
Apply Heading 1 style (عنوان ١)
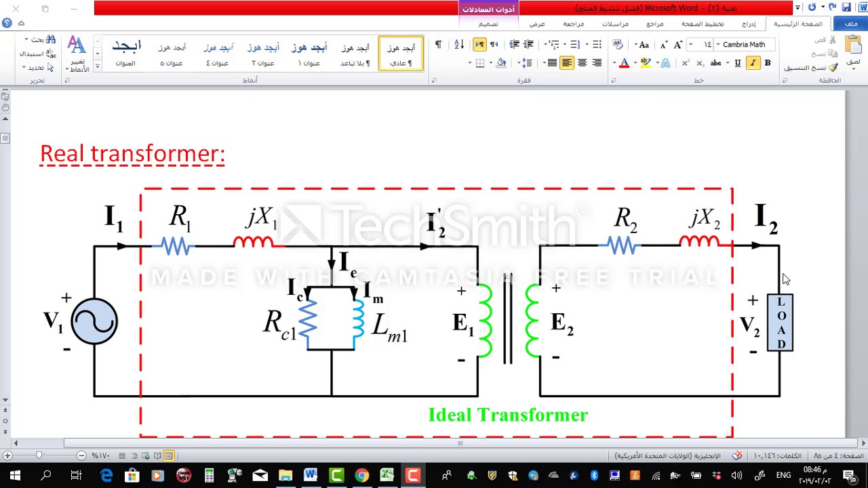pos(309,54)
